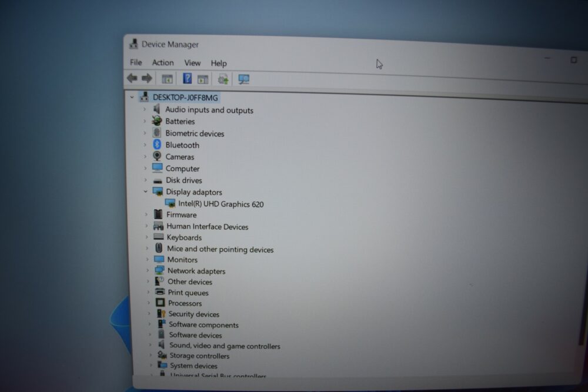Click the Cameras webcam icon
Image resolution: width=588 pixels, height=392 pixels.
click(157, 156)
